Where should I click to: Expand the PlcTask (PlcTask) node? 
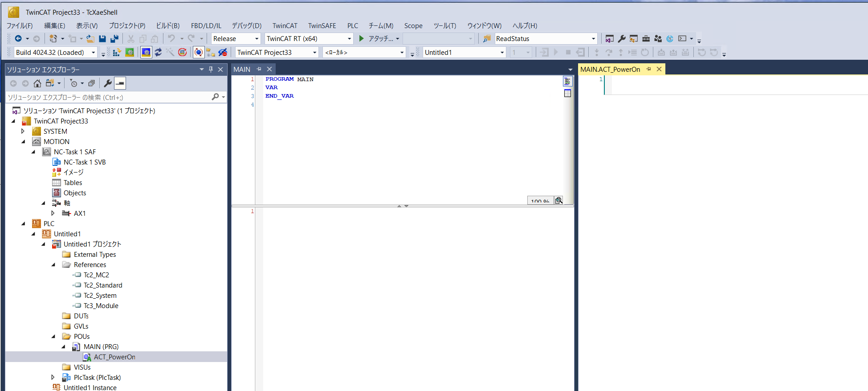(x=53, y=378)
